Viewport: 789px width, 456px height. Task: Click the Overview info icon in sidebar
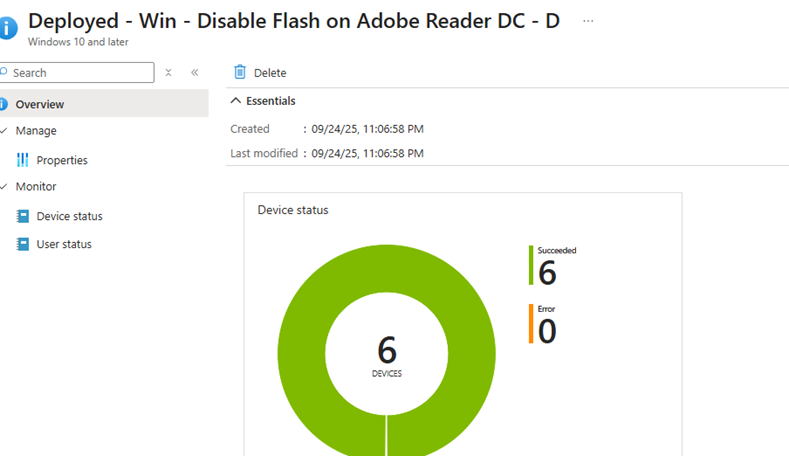[4, 104]
